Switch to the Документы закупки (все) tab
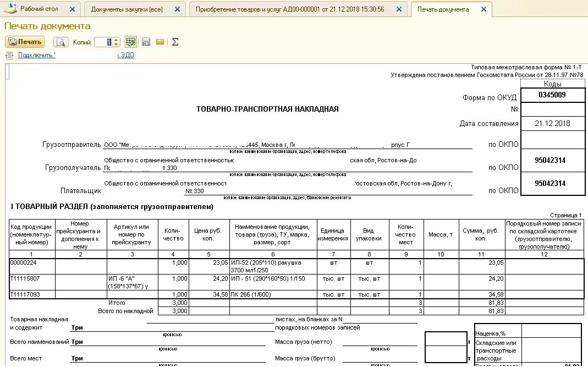The image size is (588, 367). click(127, 9)
